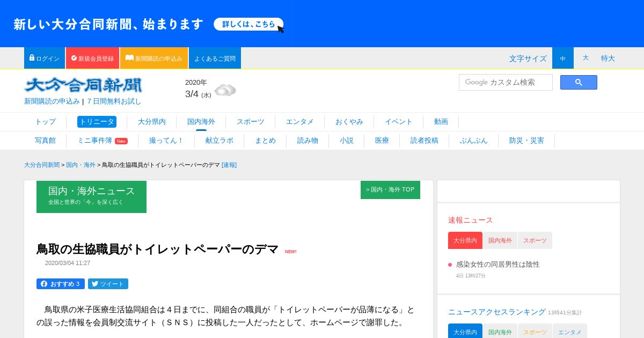This screenshot has width=644, height=338.
Task: Set text size to 大
Action: (586, 58)
